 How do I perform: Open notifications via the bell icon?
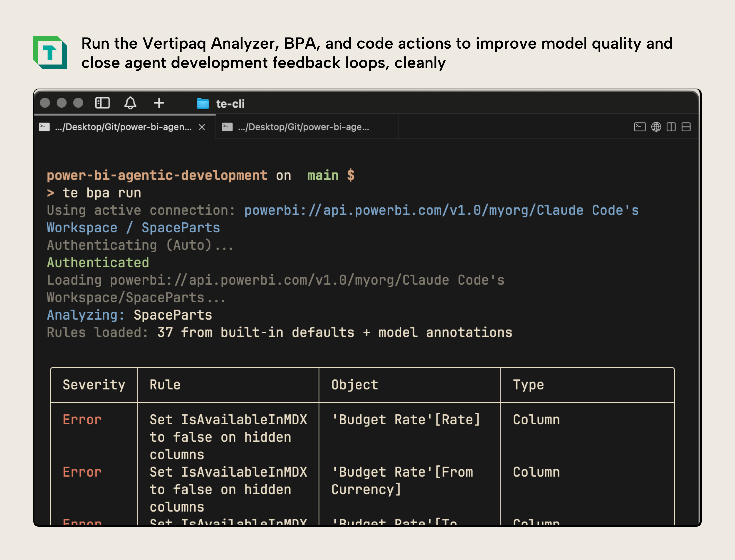[131, 103]
